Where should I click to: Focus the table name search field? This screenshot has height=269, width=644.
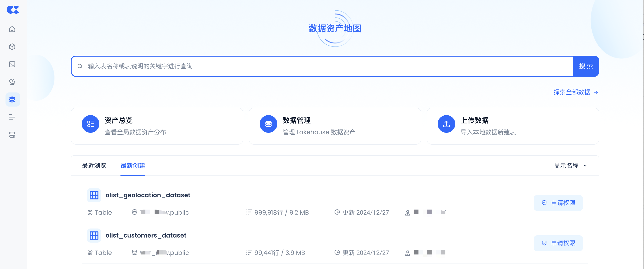point(325,66)
